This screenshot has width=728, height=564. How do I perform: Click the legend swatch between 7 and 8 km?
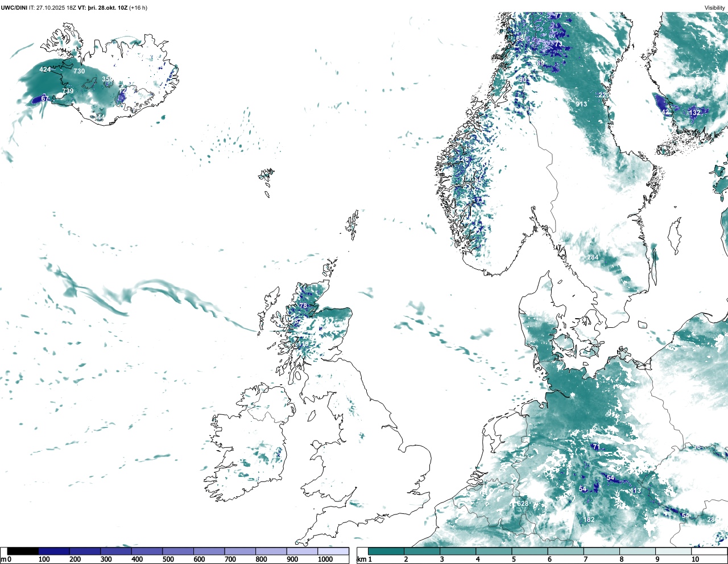click(602, 551)
